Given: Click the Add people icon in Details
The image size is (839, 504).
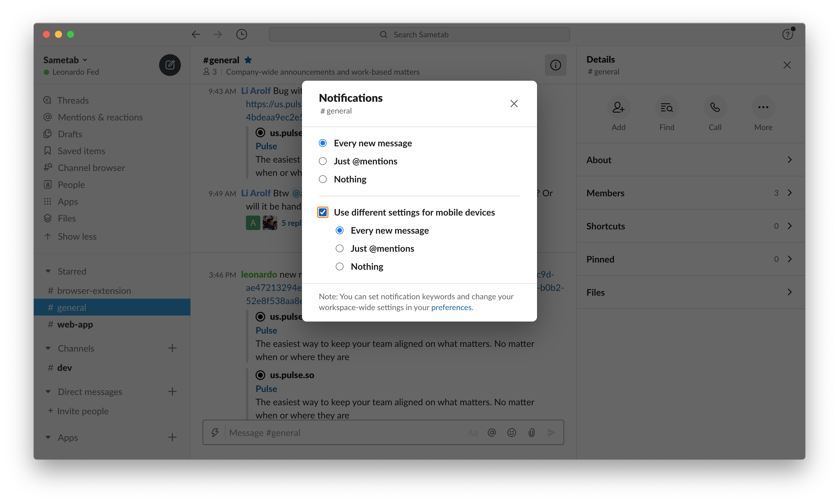Looking at the screenshot, I should 618,108.
